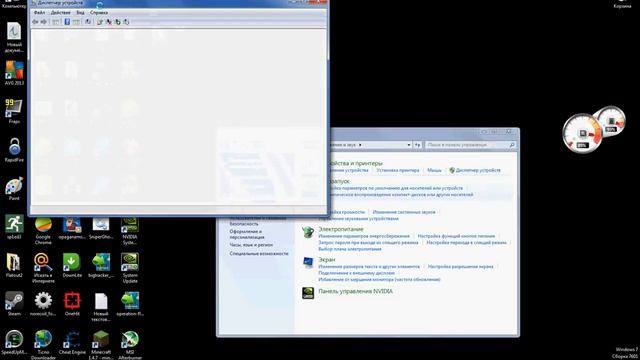
Task: Select the Minecraft grass block icon
Action: (101, 345)
